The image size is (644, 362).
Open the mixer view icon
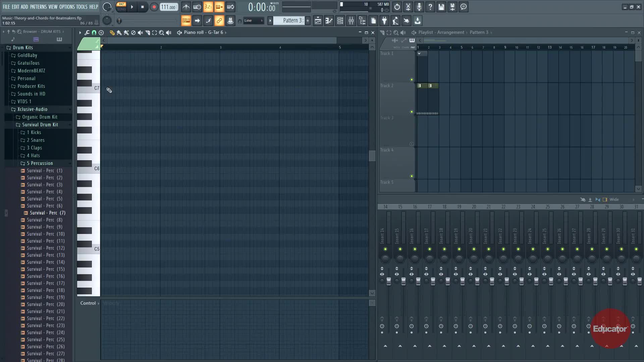(x=351, y=21)
